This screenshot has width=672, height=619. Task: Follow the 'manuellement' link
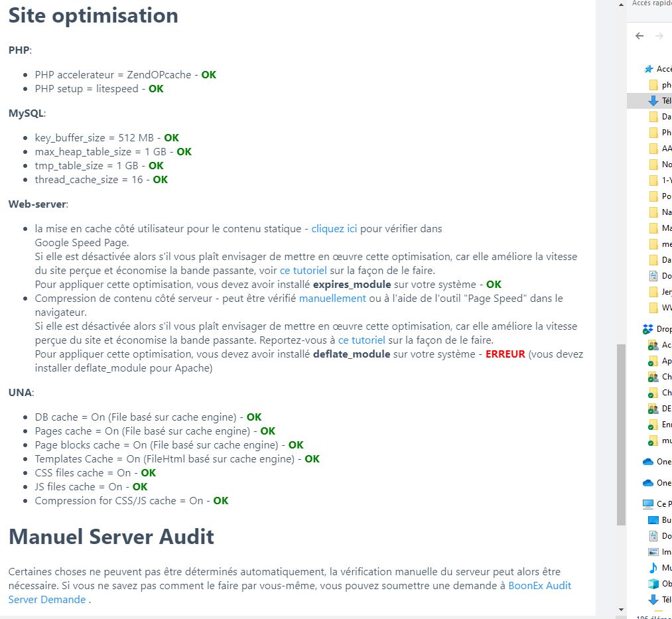pyautogui.click(x=332, y=299)
